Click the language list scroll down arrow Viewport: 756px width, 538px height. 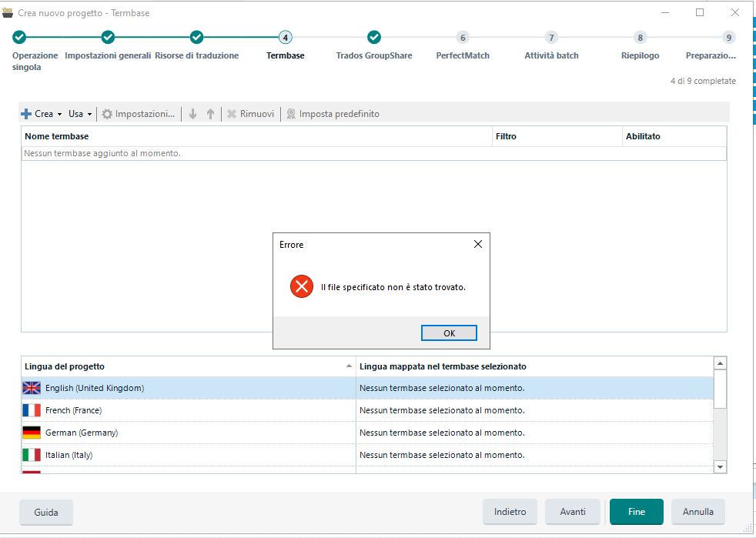point(720,466)
